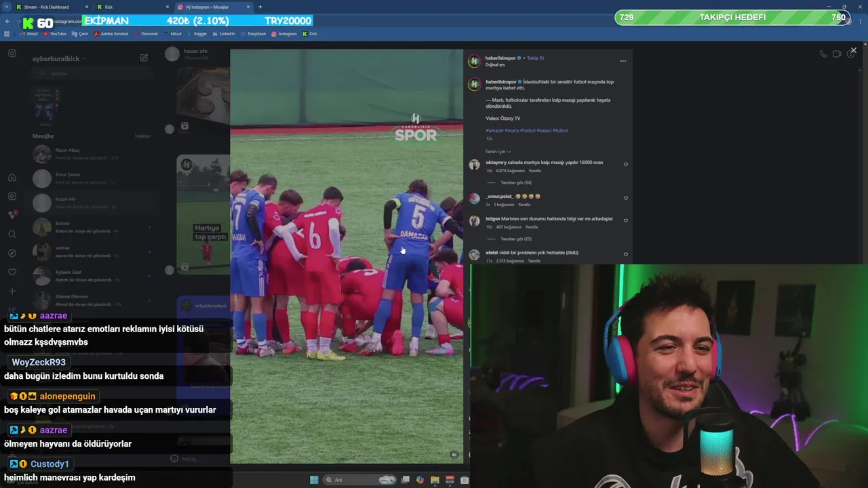
Task: Open Reels in the Instagram sidebar
Action: pos(12,197)
